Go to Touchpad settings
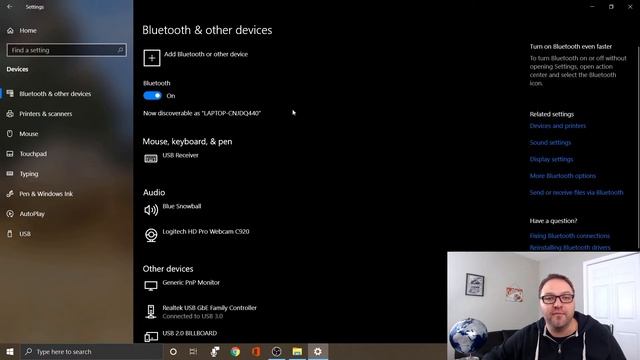Image resolution: width=640 pixels, height=360 pixels. click(33, 154)
